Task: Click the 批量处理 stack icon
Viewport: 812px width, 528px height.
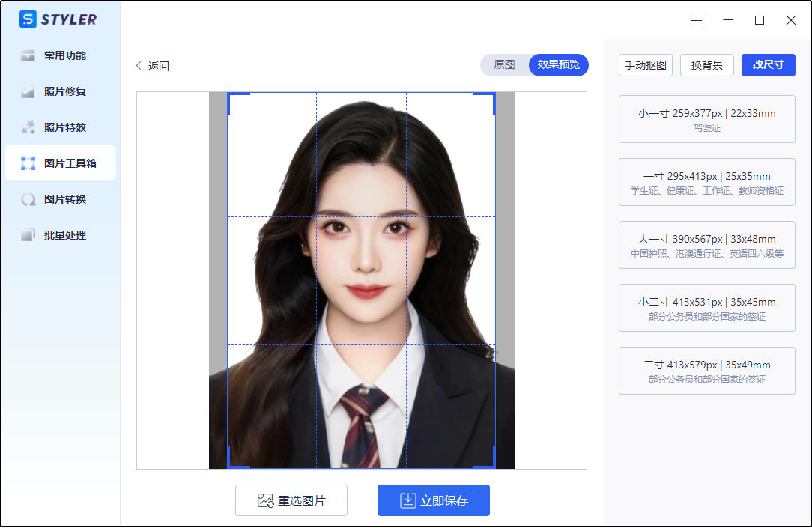Action: coord(28,235)
